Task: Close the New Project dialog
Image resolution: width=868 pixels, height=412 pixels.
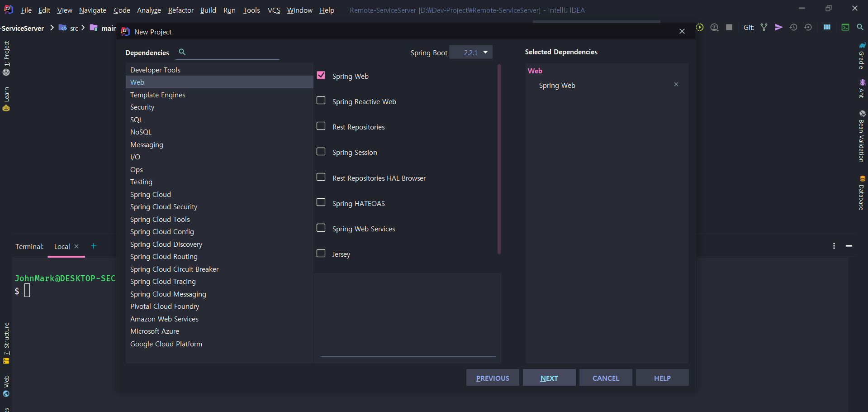Action: click(682, 31)
